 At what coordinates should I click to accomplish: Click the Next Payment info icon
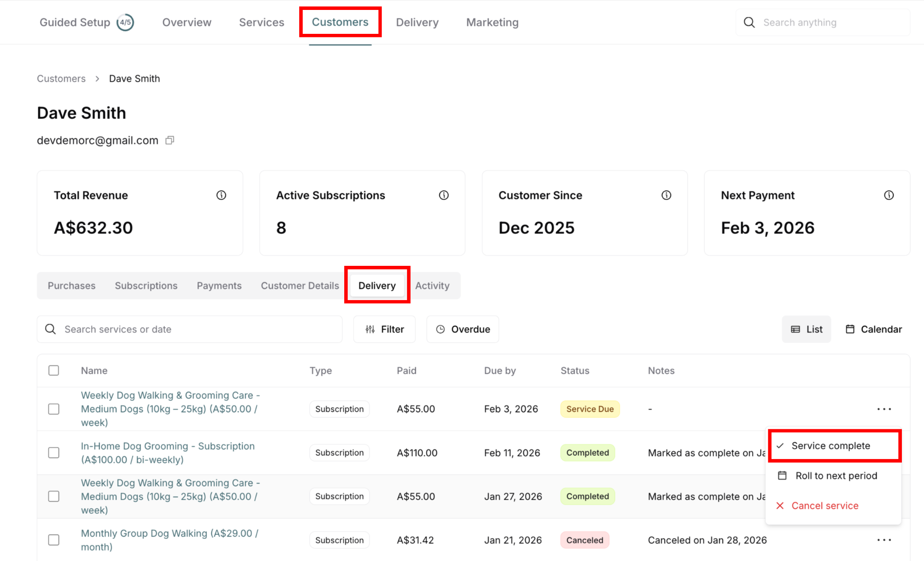click(x=888, y=195)
